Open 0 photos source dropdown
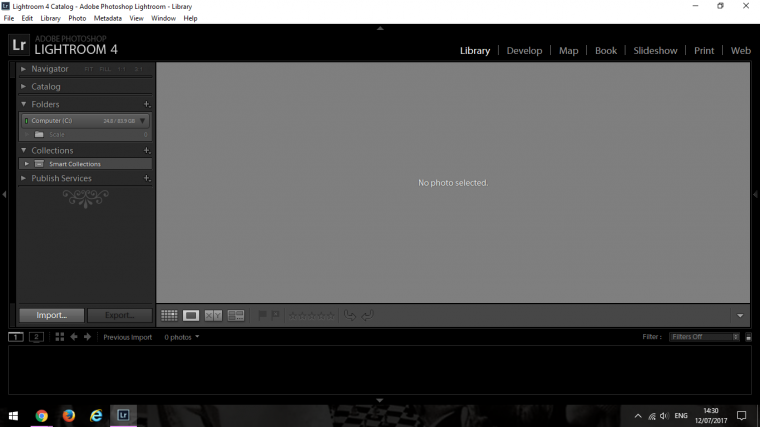The image size is (760, 427). (x=181, y=337)
